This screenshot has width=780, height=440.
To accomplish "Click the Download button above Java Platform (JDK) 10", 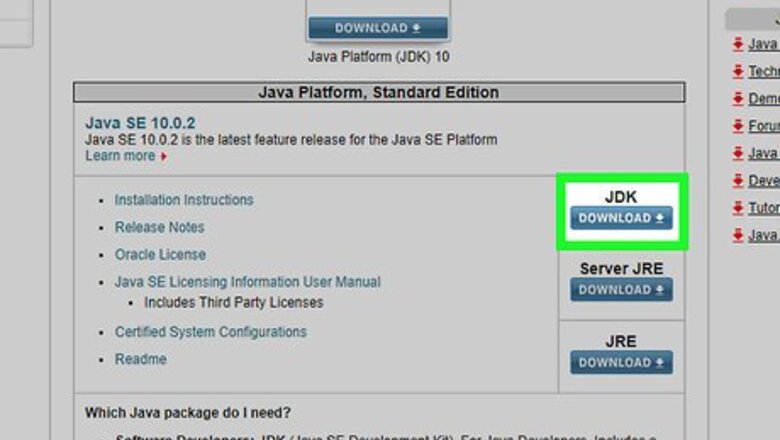I will pos(378,28).
